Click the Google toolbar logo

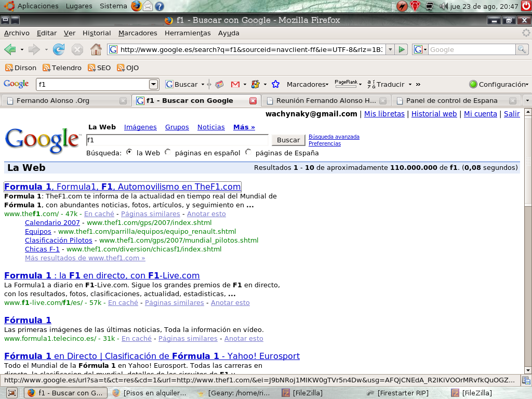click(16, 84)
